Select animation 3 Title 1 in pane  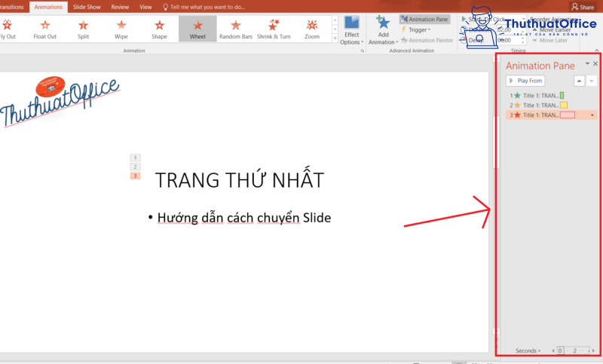pos(552,115)
